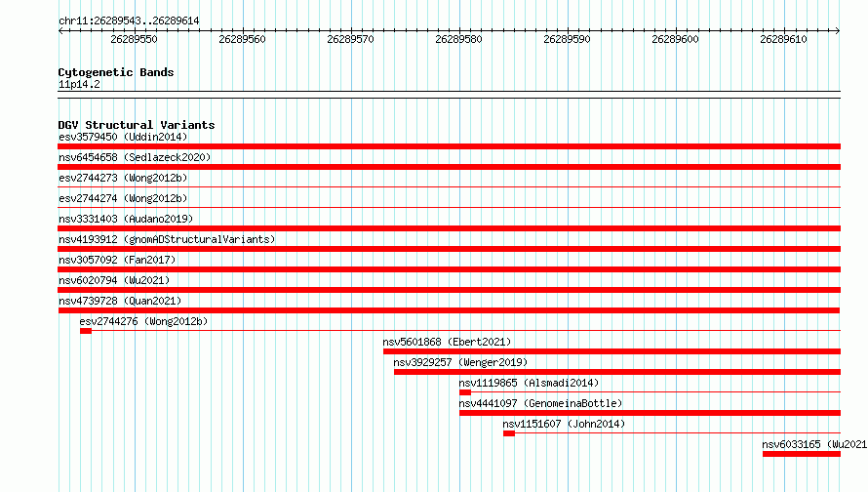Click the DGV Structural Variants track title
Image resolution: width=868 pixels, height=492 pixels.
point(137,125)
